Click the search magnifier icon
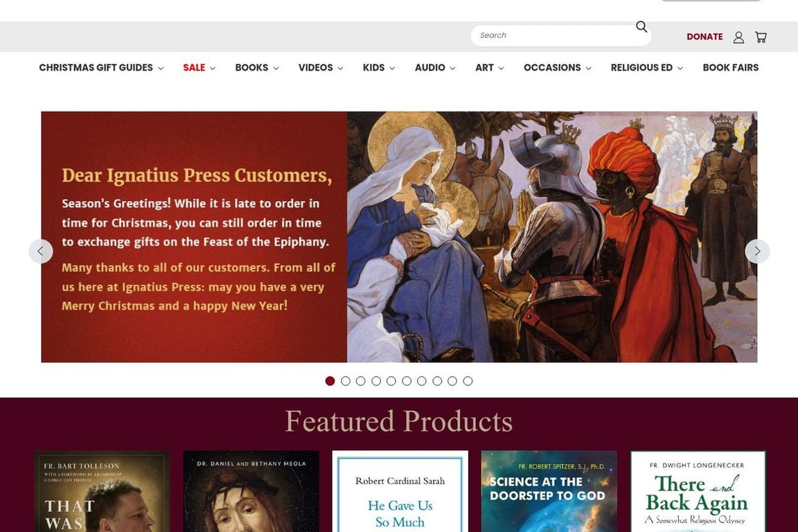Viewport: 798px width, 532px height. pyautogui.click(x=641, y=26)
